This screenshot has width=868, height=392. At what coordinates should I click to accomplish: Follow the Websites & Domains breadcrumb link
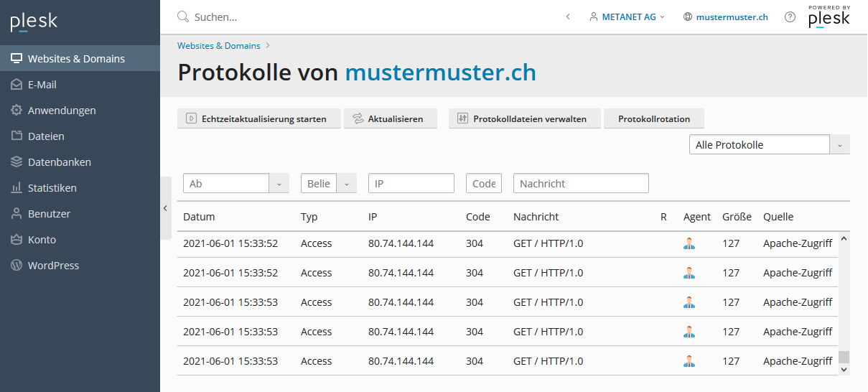tap(219, 46)
